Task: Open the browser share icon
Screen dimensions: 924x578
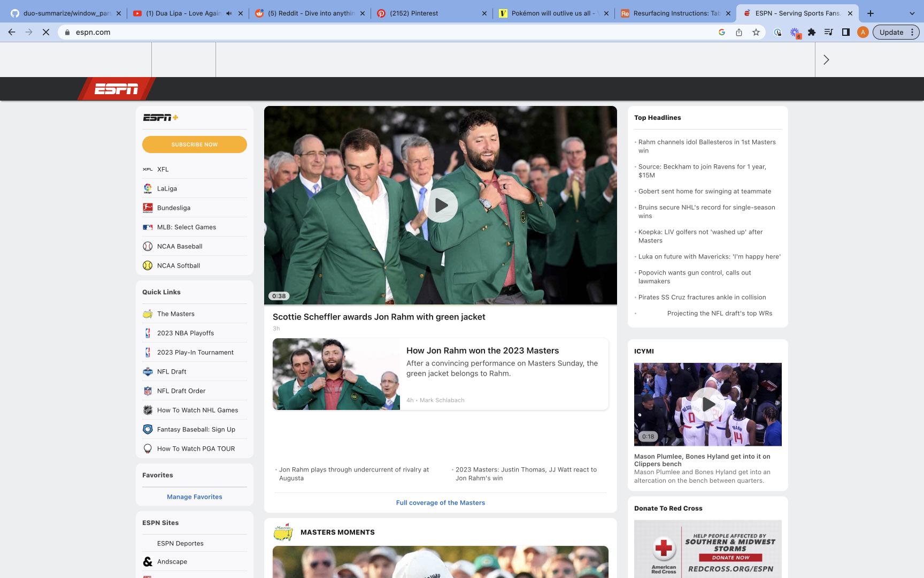Action: click(x=738, y=32)
